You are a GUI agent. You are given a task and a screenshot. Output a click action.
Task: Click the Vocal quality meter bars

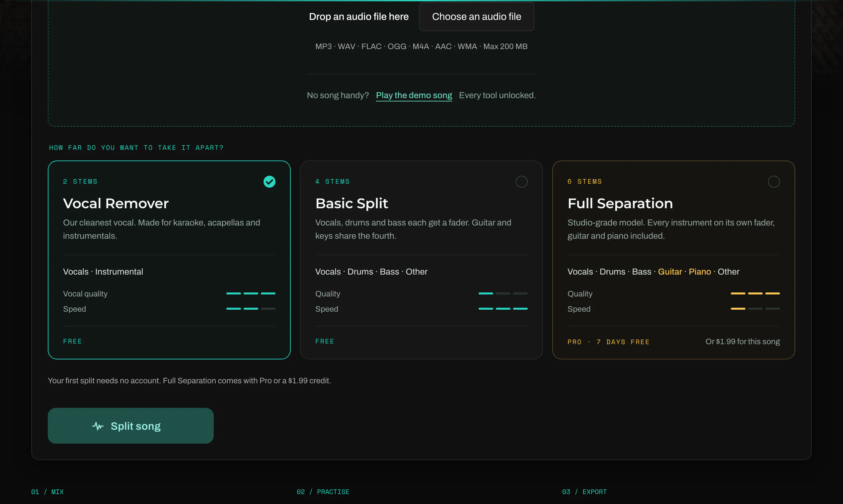click(251, 293)
